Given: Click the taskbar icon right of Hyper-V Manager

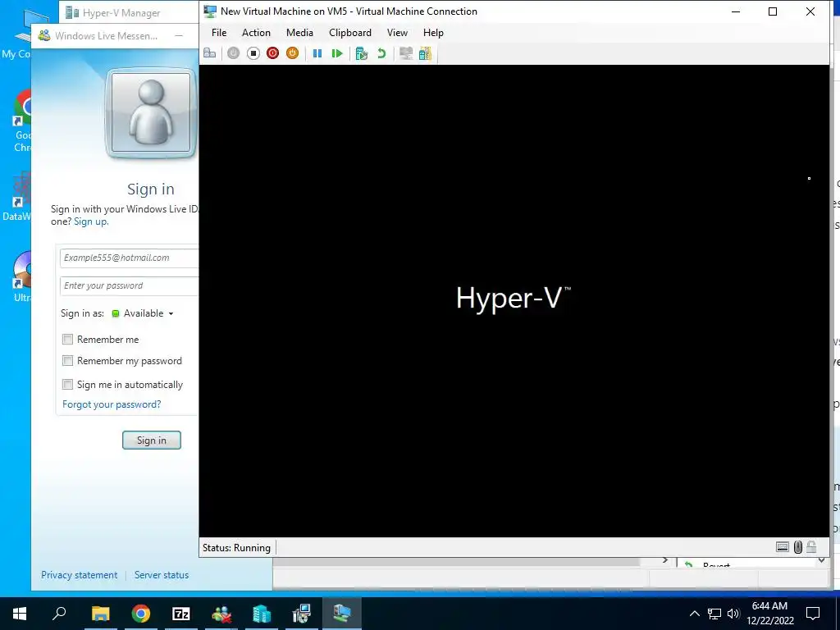Looking at the screenshot, I should (302, 614).
